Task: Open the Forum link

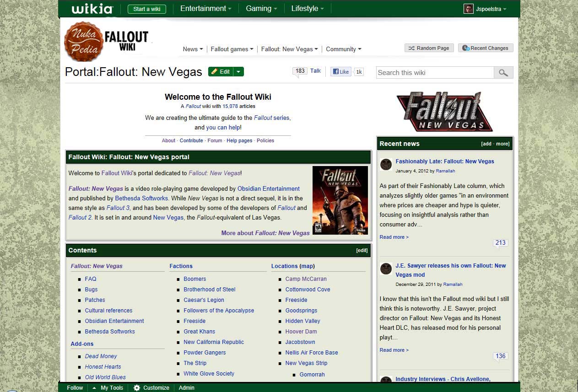Action: coord(215,140)
